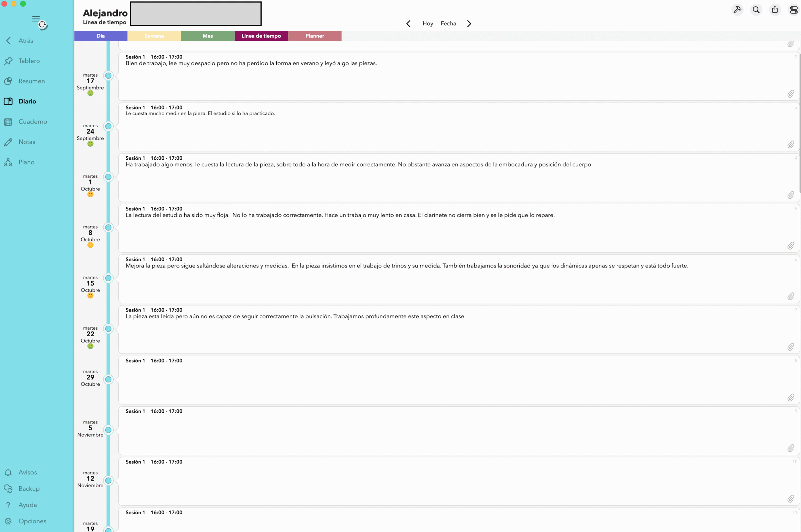
Task: Open the tools hammer icon
Action: pos(737,10)
